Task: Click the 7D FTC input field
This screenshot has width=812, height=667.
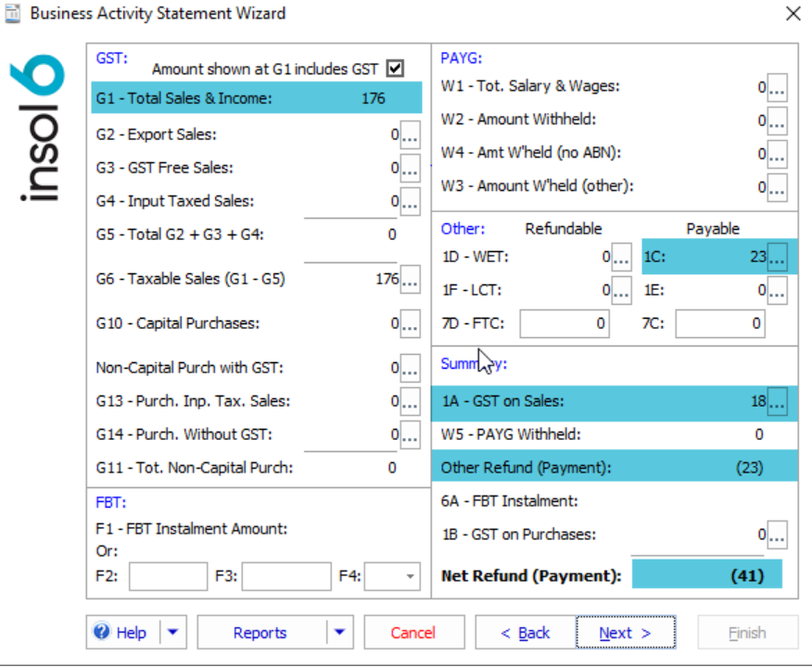Action: click(x=564, y=323)
